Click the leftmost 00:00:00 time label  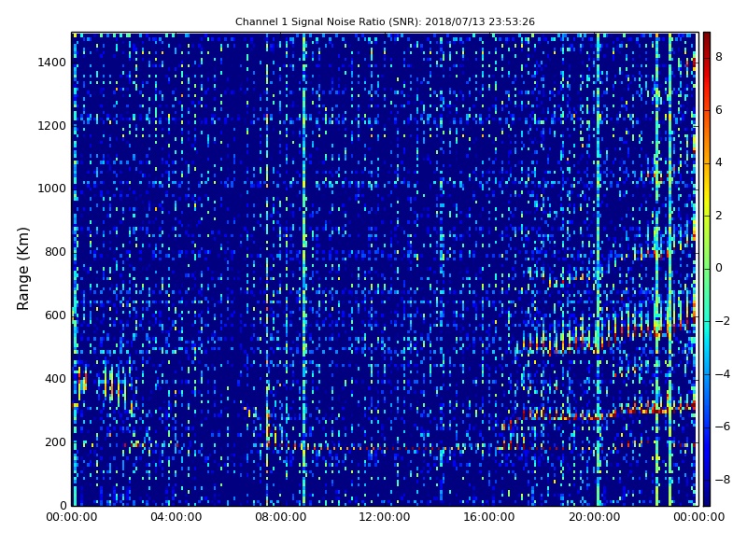pos(72,517)
